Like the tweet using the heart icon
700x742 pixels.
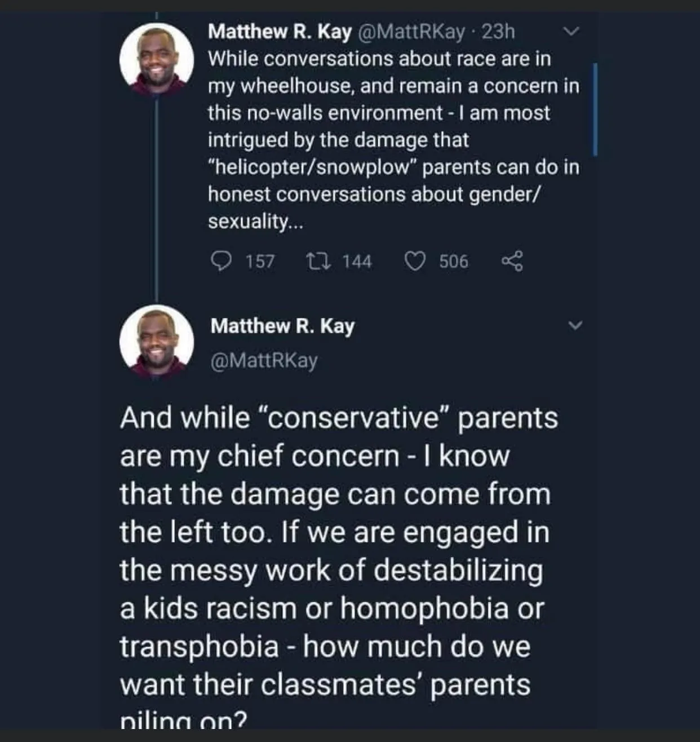pyautogui.click(x=415, y=261)
